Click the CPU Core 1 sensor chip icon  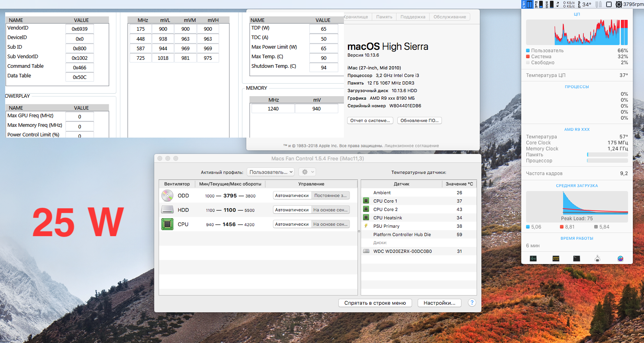click(x=366, y=201)
